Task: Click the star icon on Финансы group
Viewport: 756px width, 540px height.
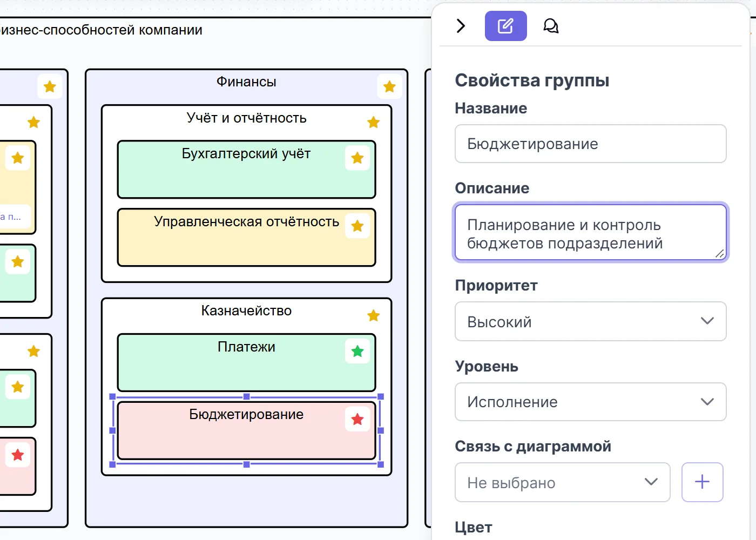Action: click(389, 86)
